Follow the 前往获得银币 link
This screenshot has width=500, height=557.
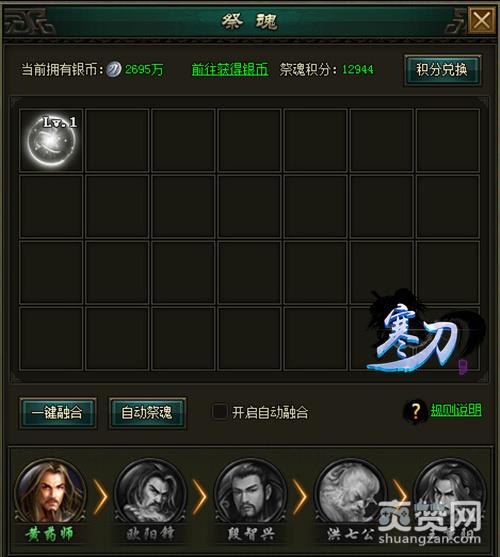[x=230, y=69]
